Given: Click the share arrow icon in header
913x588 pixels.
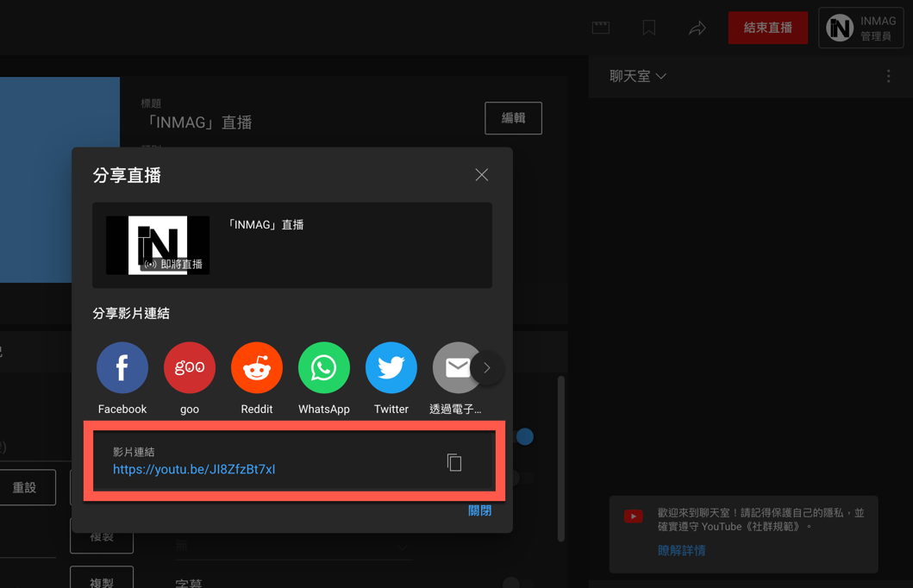Looking at the screenshot, I should point(697,28).
